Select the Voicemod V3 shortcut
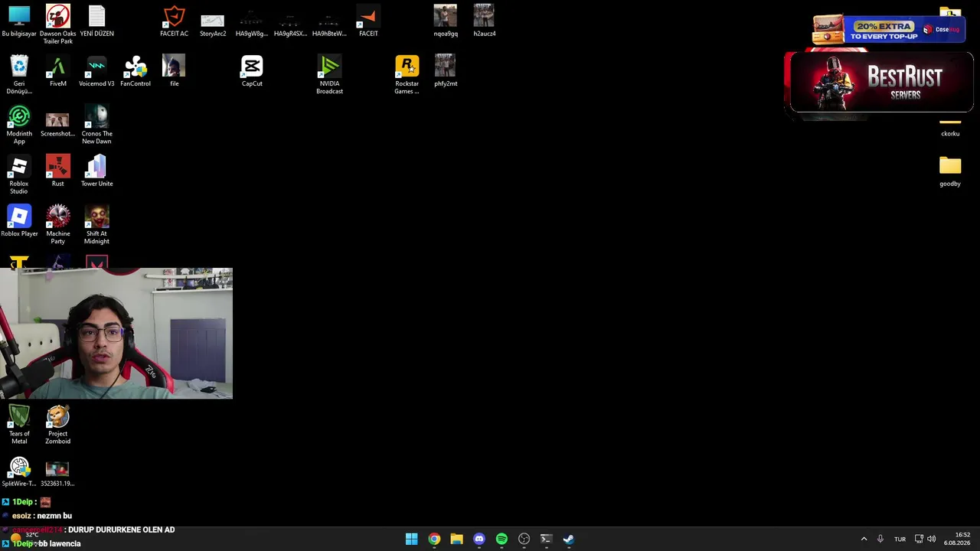This screenshot has height=551, width=980. [x=96, y=70]
